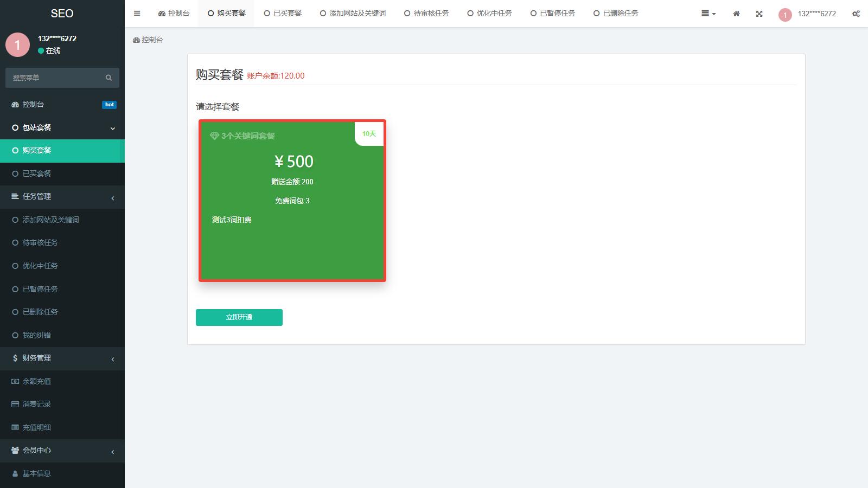The height and width of the screenshot is (488, 868).
Task: Click the top-right username 132****6272
Action: [816, 14]
